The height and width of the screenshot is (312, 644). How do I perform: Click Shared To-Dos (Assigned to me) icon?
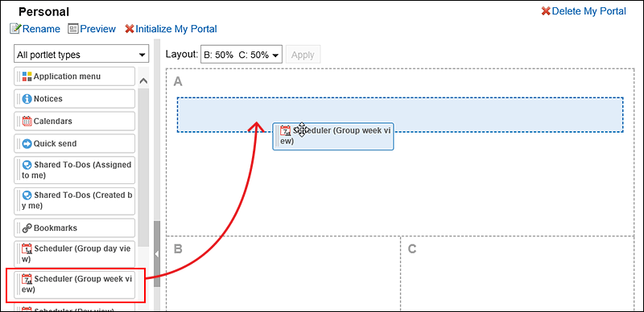27,165
